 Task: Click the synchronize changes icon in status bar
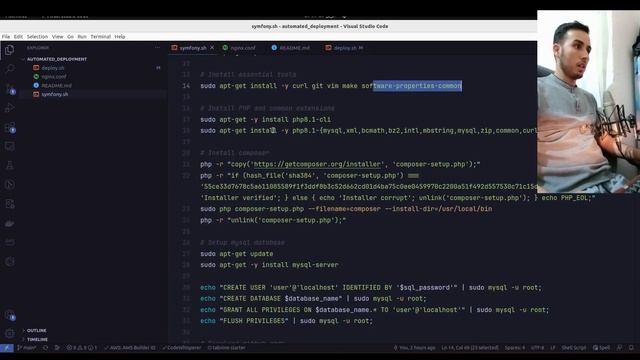point(45,348)
